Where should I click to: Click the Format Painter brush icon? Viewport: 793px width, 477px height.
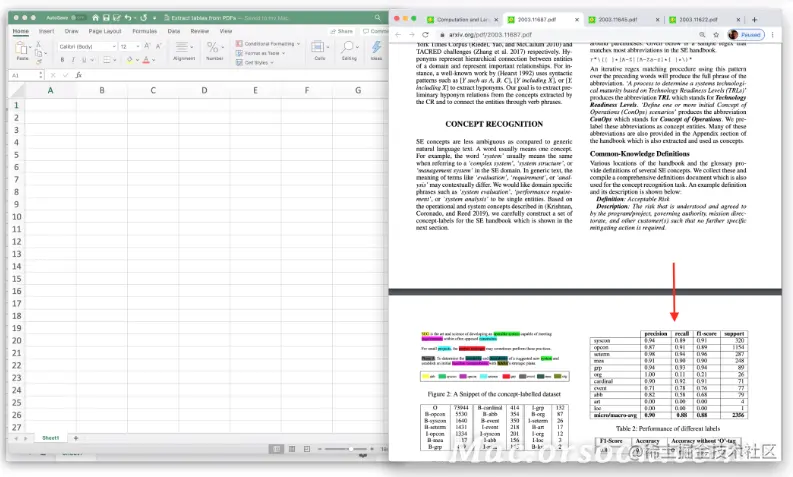[38, 62]
